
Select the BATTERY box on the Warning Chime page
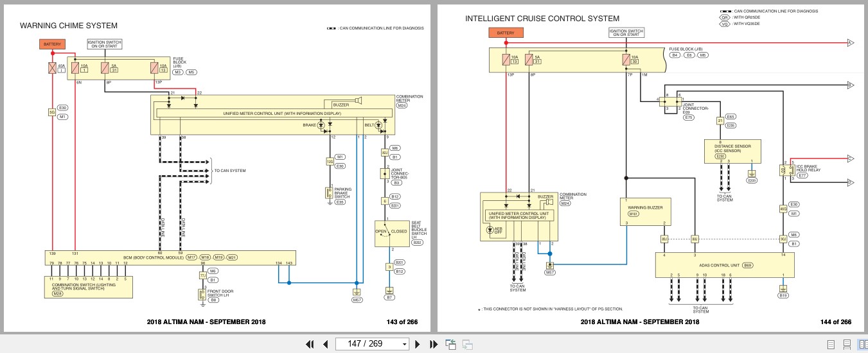coord(53,44)
